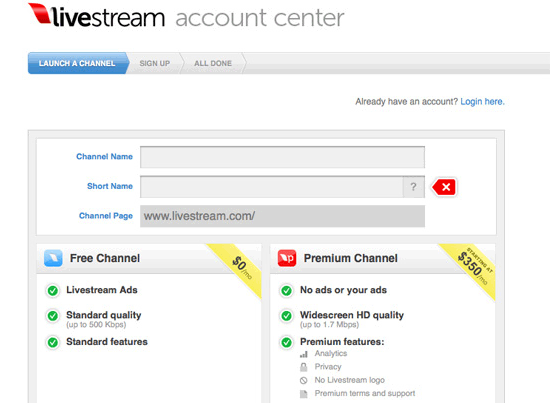550x403 pixels.
Task: Click the '(up to 500 Kbps)' text
Action: pyautogui.click(x=96, y=325)
